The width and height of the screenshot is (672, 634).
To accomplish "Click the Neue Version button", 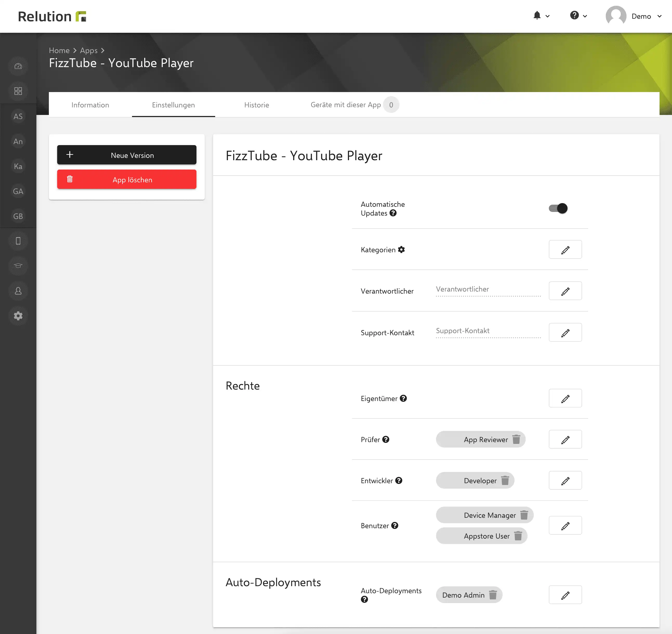I will [127, 155].
